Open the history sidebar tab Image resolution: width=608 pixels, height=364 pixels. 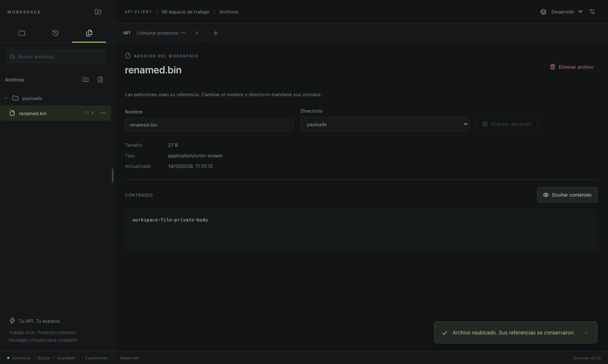point(55,33)
